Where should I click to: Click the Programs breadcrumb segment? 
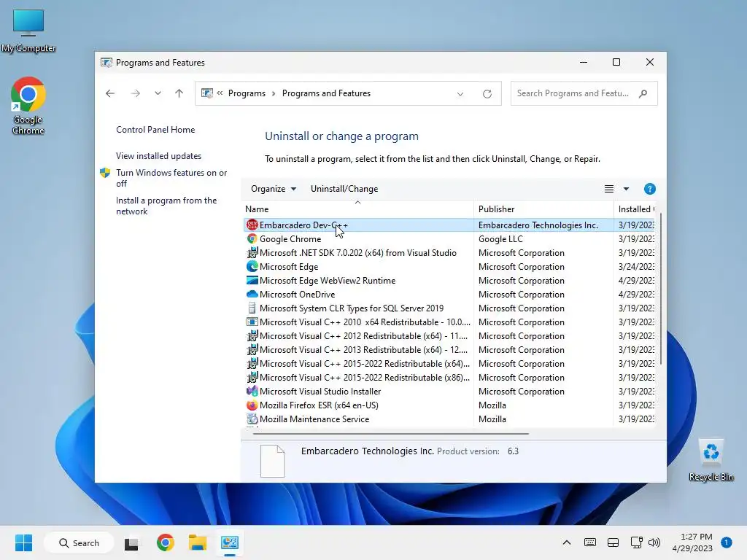pos(247,93)
